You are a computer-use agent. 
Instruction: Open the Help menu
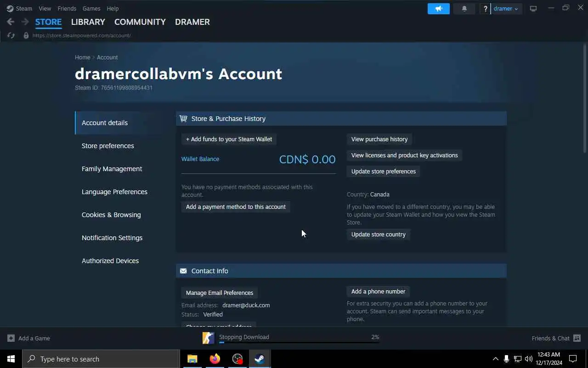[113, 8]
